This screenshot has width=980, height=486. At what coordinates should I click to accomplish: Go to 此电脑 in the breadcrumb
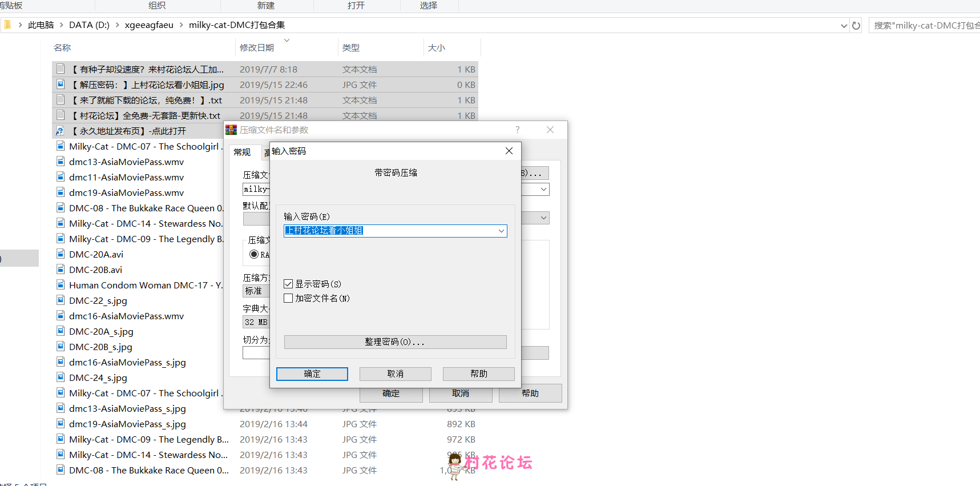pos(41,25)
